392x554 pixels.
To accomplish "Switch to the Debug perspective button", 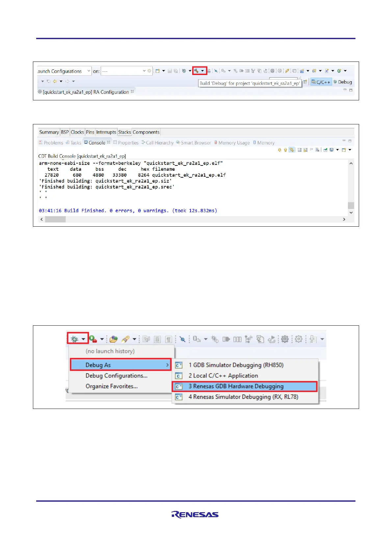I will tap(343, 82).
